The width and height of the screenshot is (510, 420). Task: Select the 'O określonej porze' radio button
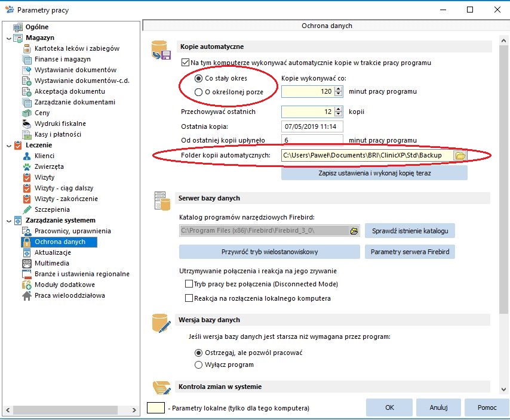(x=198, y=92)
